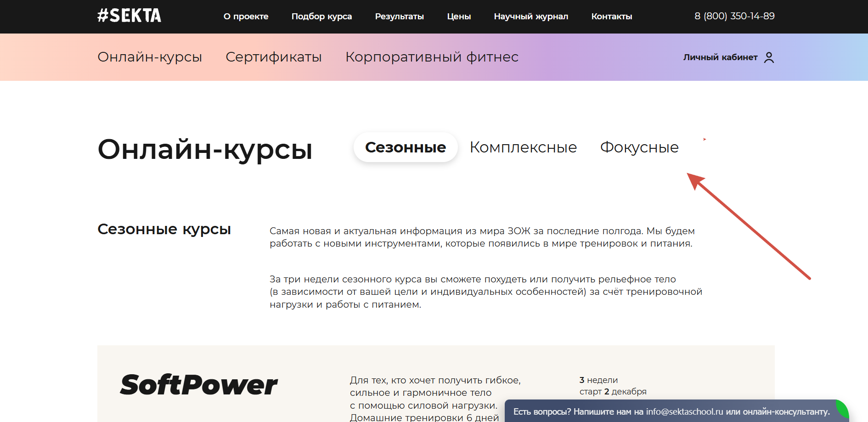This screenshot has height=422, width=868.
Task: Open the Цены menu item
Action: pyautogui.click(x=459, y=17)
